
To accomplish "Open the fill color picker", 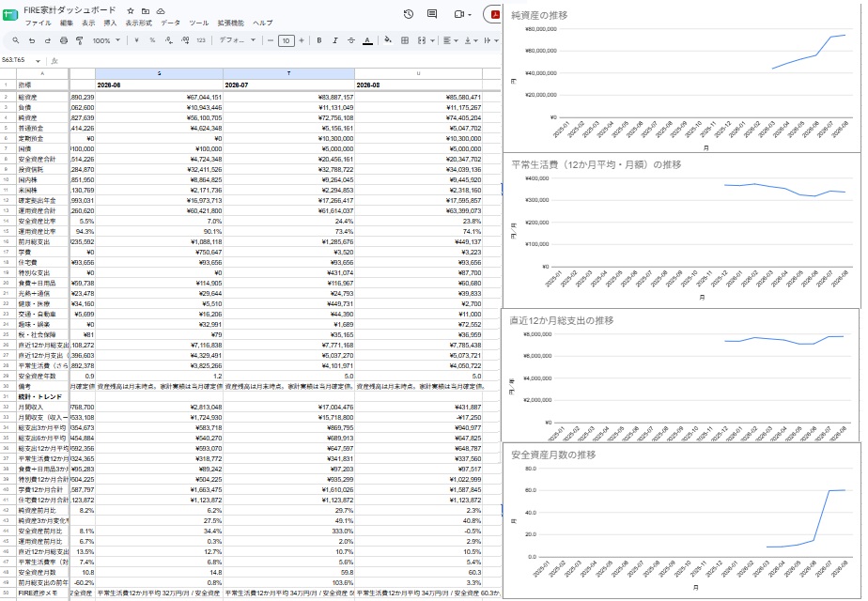I will (388, 40).
